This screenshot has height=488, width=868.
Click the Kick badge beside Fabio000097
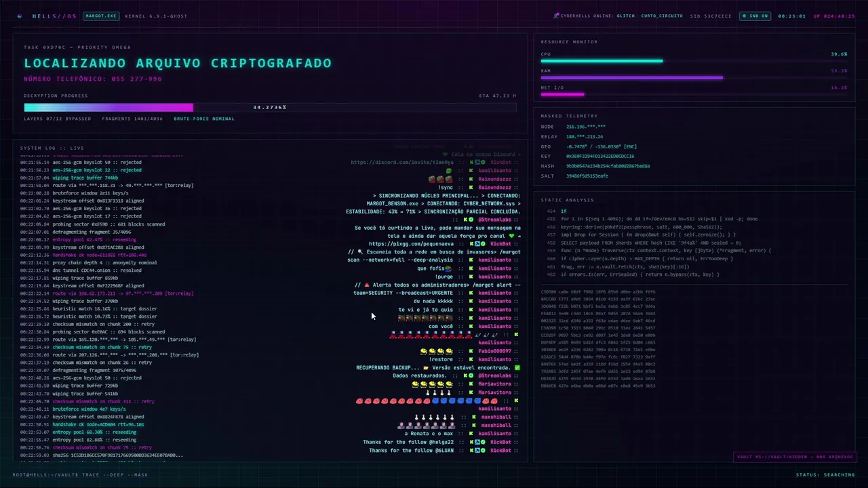(x=471, y=351)
